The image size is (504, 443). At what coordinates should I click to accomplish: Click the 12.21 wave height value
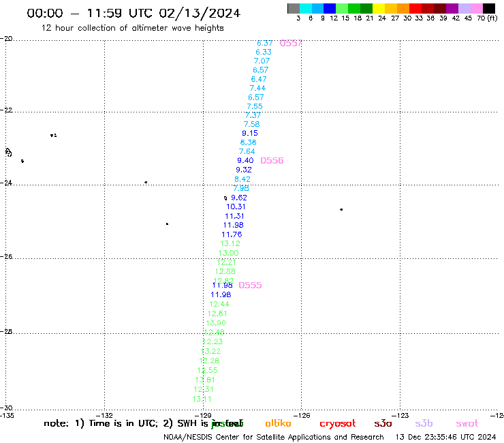click(226, 262)
